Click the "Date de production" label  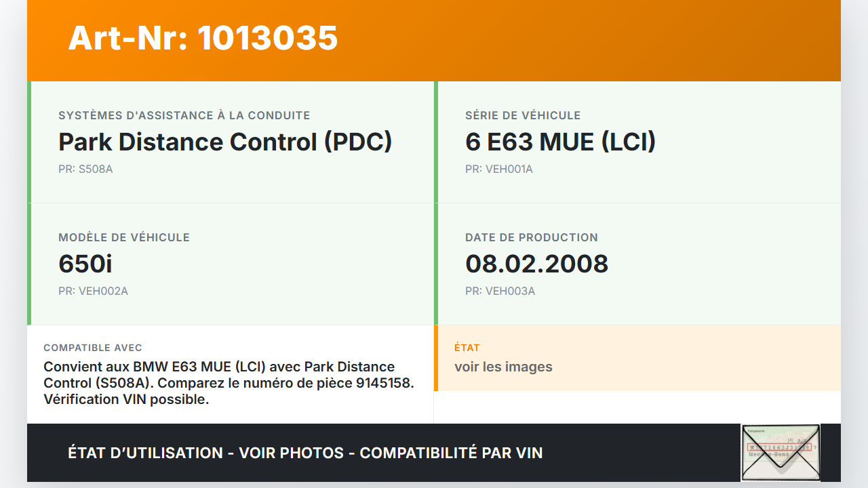point(532,237)
